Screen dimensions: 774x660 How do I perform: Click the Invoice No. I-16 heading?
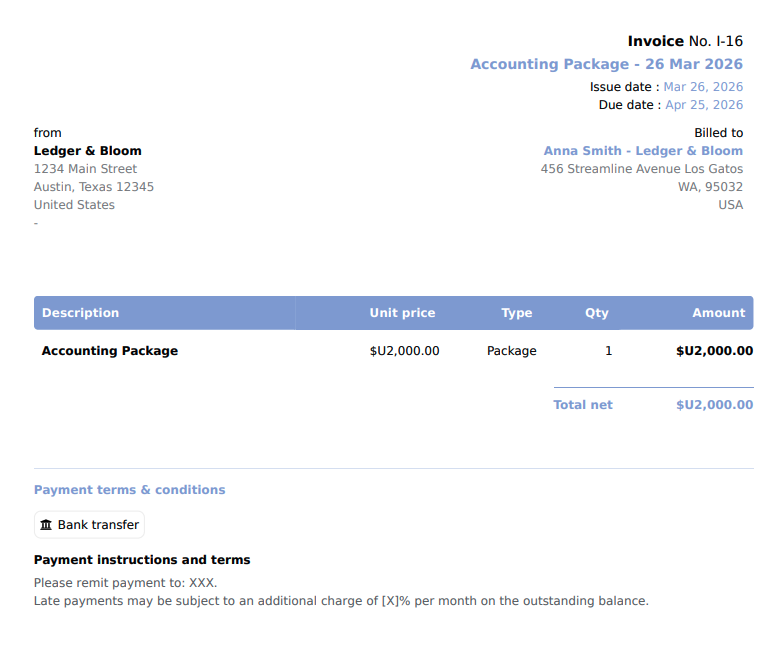pos(685,41)
